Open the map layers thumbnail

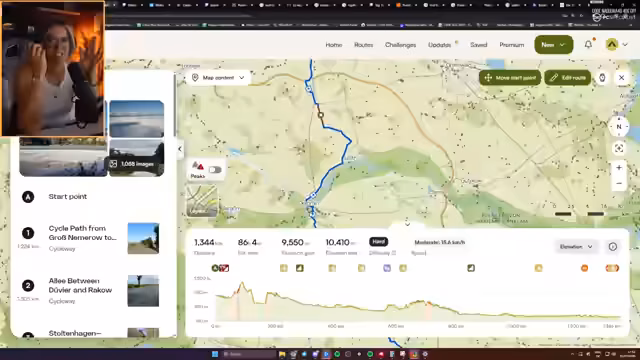202,200
